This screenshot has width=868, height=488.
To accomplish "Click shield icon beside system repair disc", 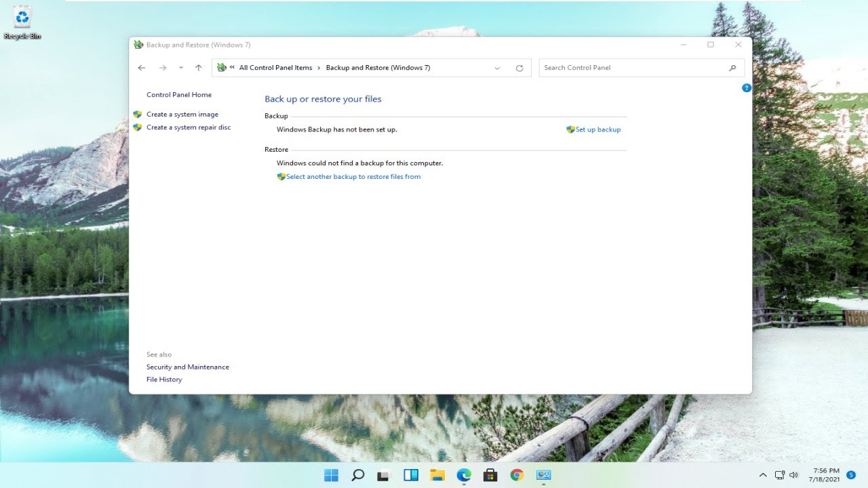I will (x=138, y=127).
